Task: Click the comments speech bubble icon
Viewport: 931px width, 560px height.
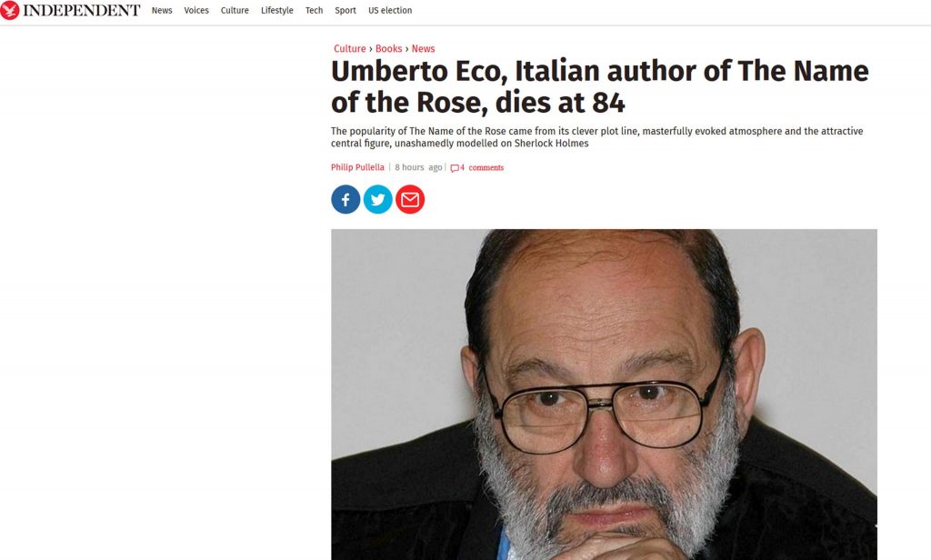Action: (455, 168)
